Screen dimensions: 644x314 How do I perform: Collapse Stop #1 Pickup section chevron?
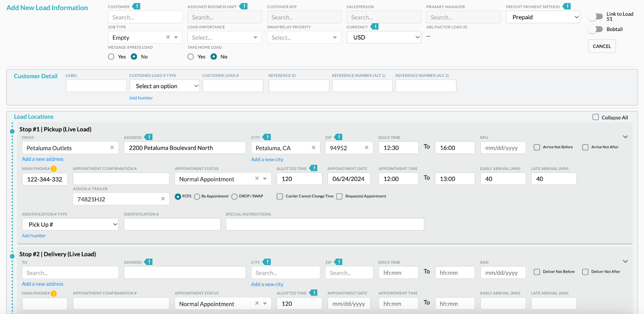pos(625,137)
